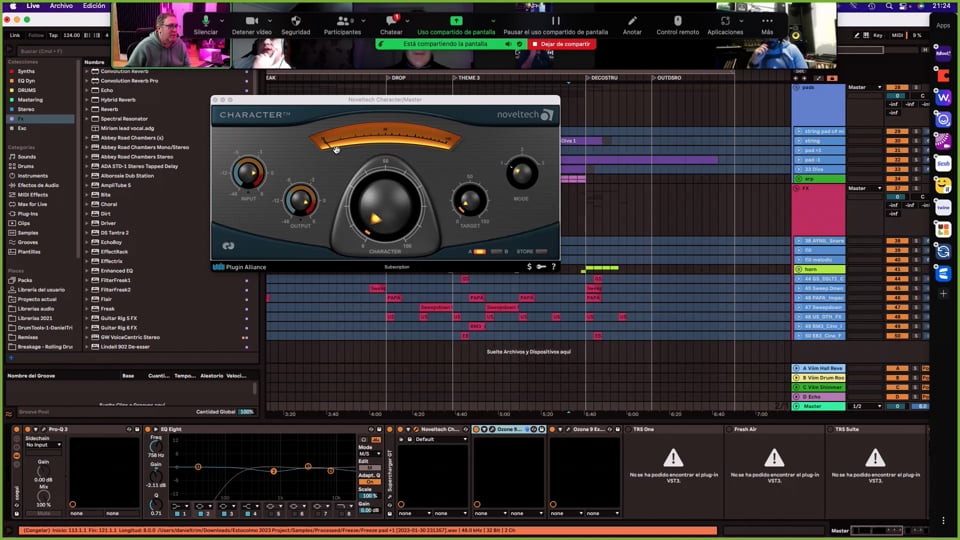960x540 pixels.
Task: Stop camera with Detener vídeo
Action: point(251,25)
